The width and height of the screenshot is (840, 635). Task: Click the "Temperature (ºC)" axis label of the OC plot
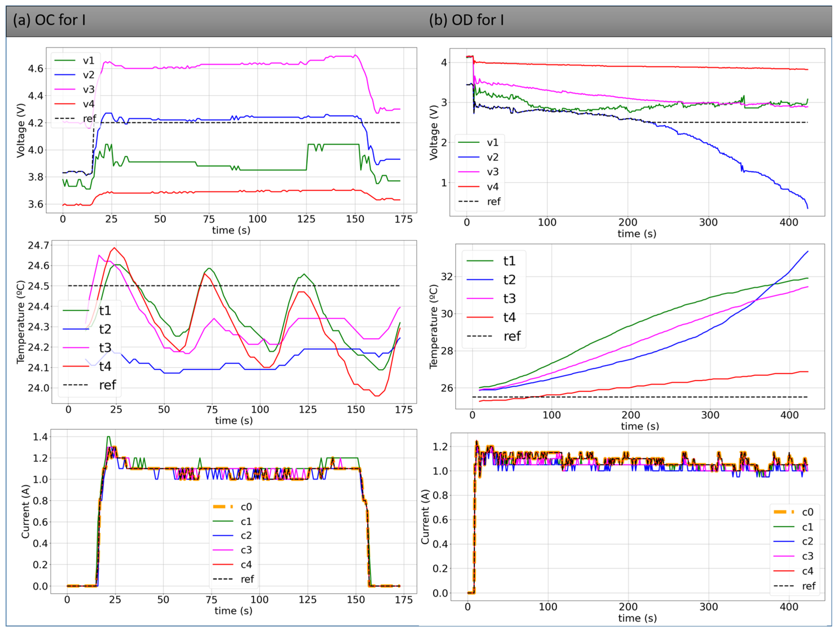[x=20, y=322]
